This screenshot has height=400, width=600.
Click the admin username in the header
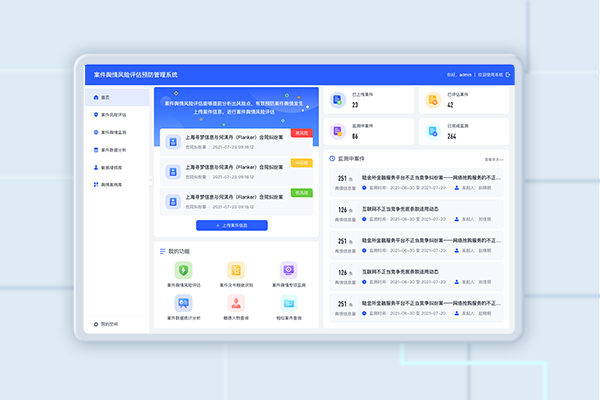[465, 74]
